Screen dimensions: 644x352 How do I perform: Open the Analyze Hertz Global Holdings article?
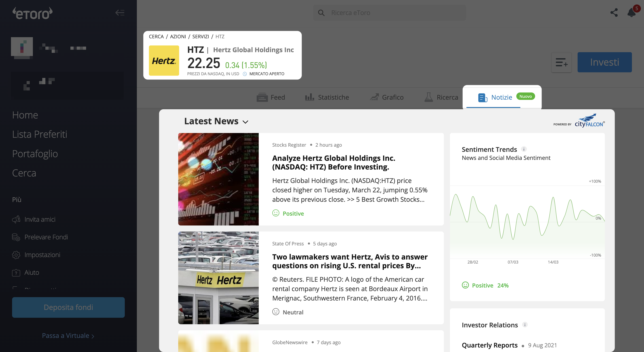[x=334, y=163]
